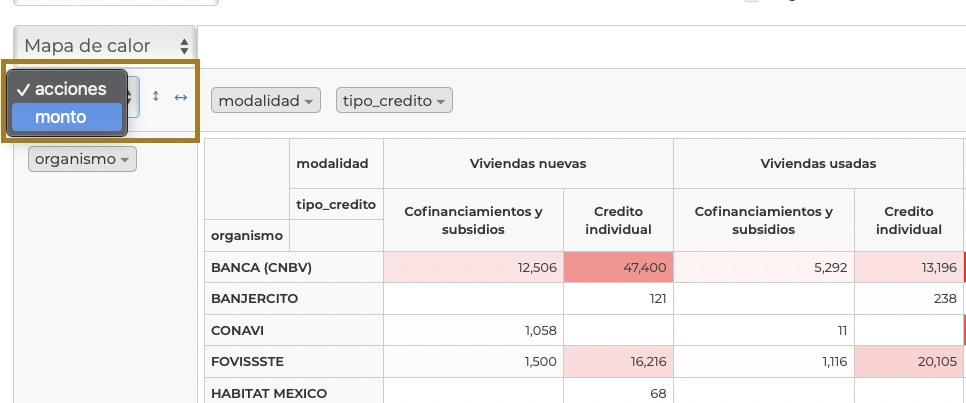Open the tipo_credito filter dropdown
Viewport: 966px width, 403px height.
[x=394, y=100]
